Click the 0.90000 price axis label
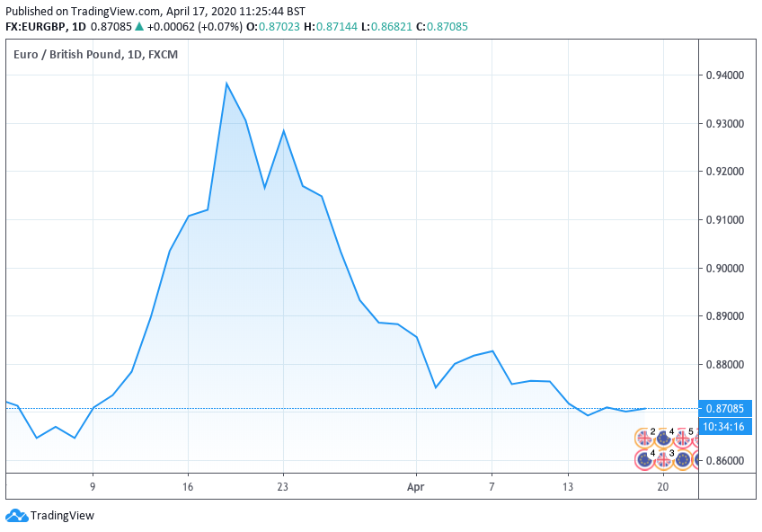The width and height of the screenshot is (762, 532). (x=722, y=269)
